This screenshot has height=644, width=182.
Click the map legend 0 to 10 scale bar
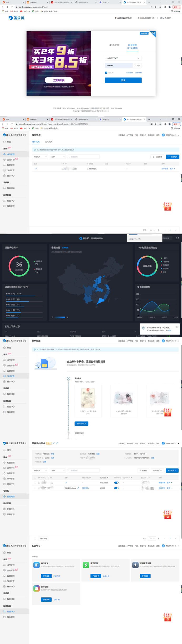(60, 317)
